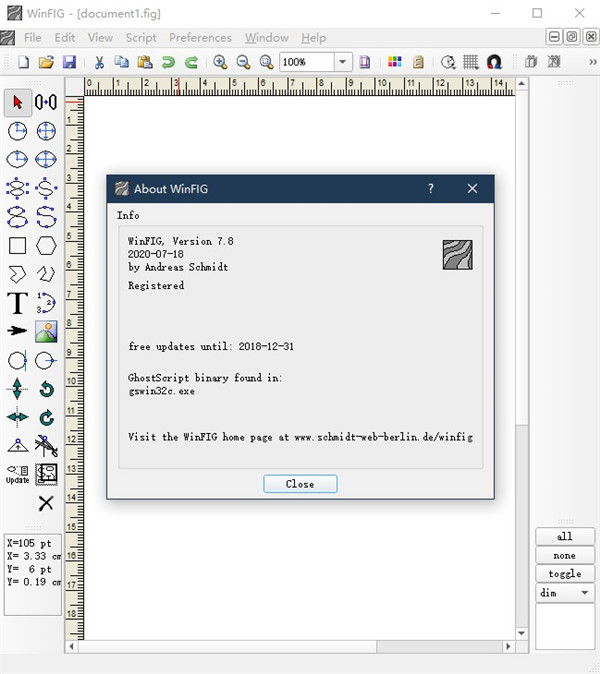Click the scissors cut icon in toolbar
600x674 pixels.
(97, 62)
